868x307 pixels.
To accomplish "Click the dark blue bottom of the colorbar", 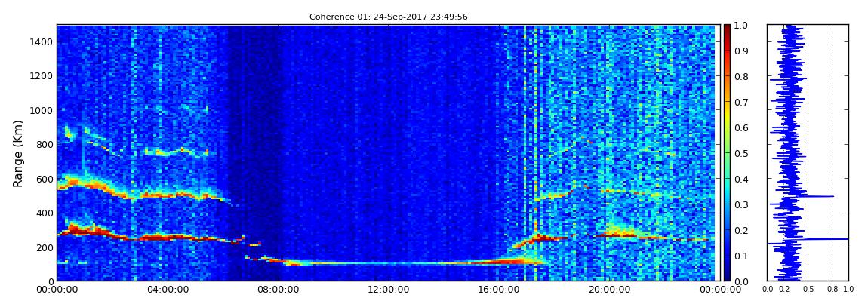I will point(727,277).
